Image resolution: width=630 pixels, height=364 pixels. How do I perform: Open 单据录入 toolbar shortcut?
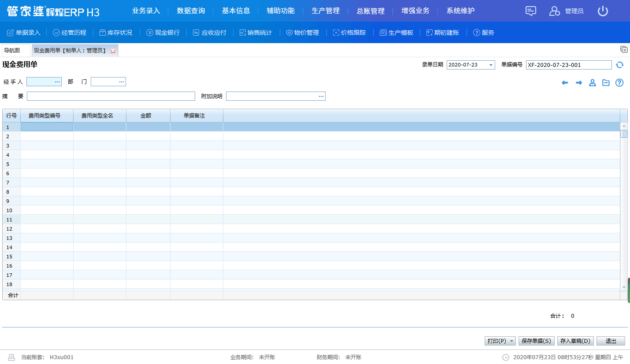pos(24,33)
